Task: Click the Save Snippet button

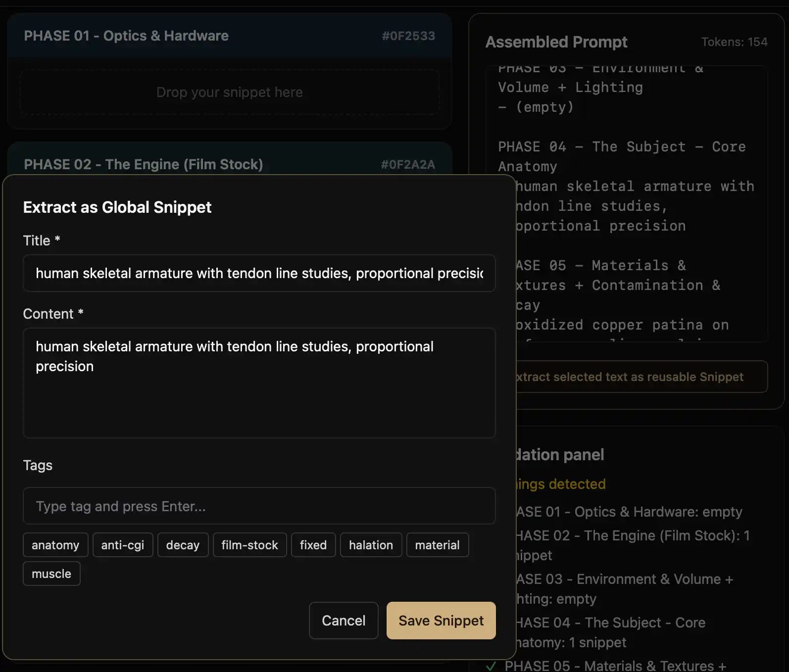Action: [x=441, y=620]
